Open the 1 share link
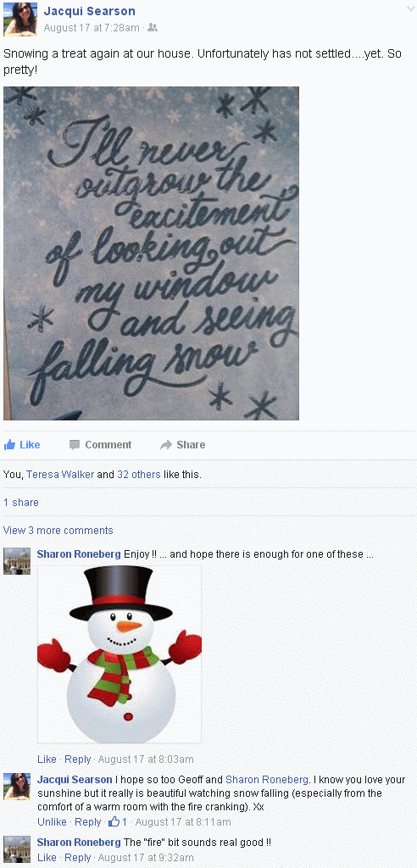 pyautogui.click(x=21, y=502)
